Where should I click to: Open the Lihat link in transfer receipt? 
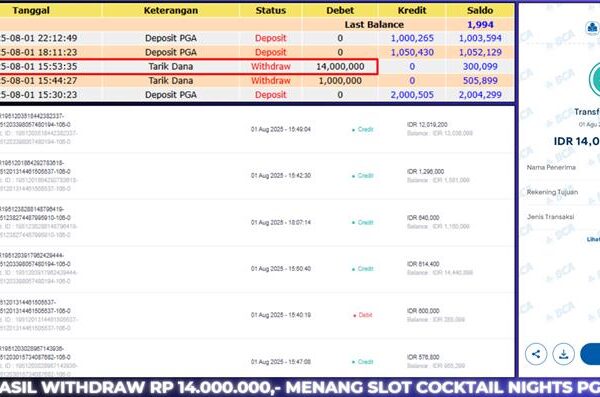pos(593,239)
